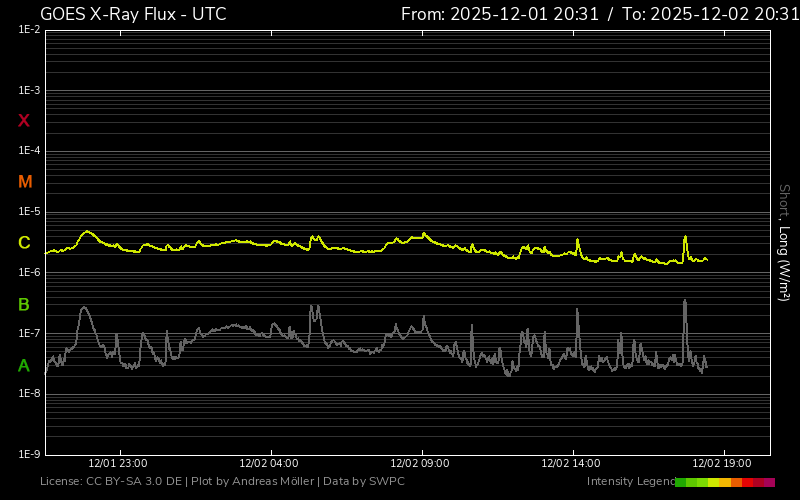Click the 12/02 19:00 time axis label
This screenshot has height=500, width=800.
point(722,464)
